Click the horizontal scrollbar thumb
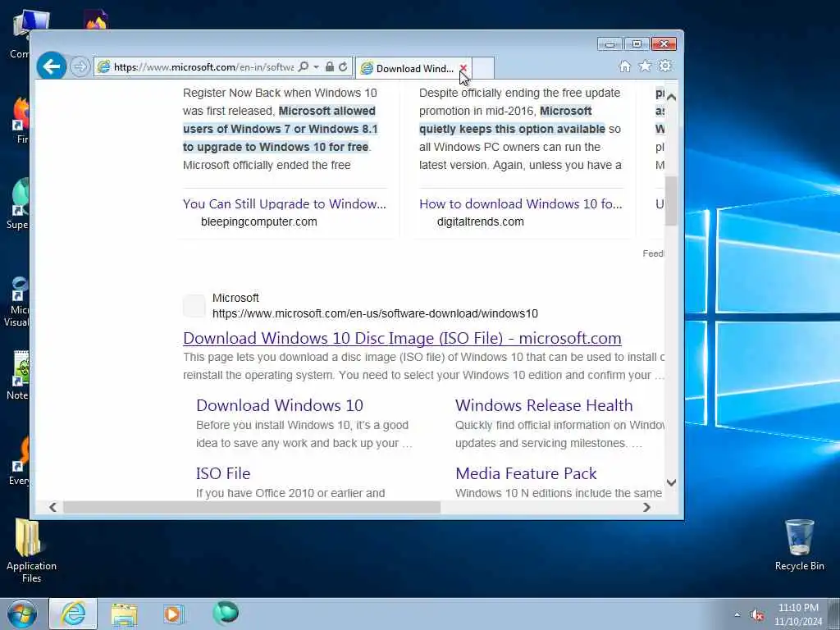 [x=252, y=507]
